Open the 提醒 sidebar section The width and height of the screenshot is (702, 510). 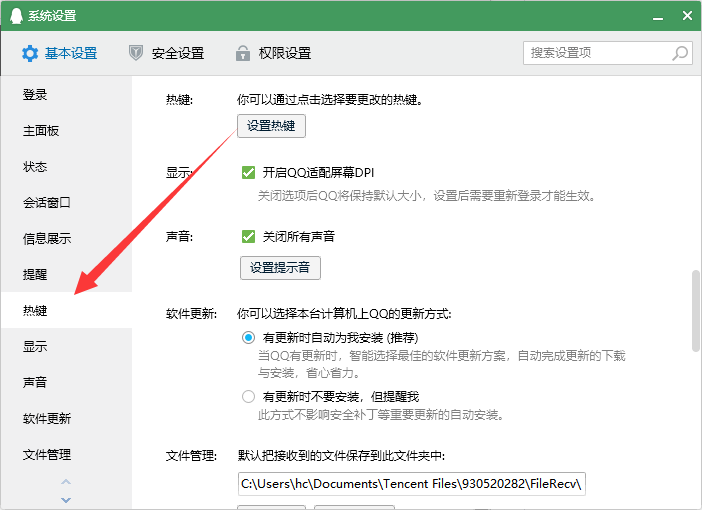[x=66, y=274]
